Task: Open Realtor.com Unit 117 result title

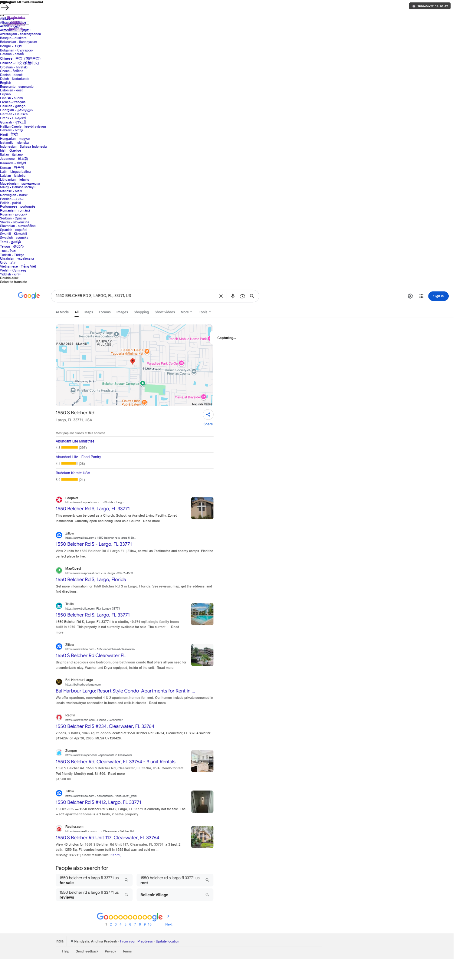Action: pyautogui.click(x=107, y=838)
